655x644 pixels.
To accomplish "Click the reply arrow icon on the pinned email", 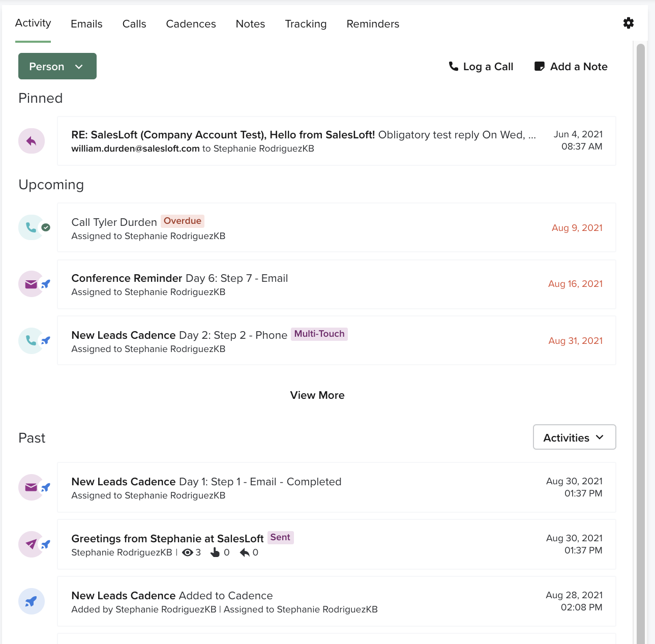I will 31,141.
